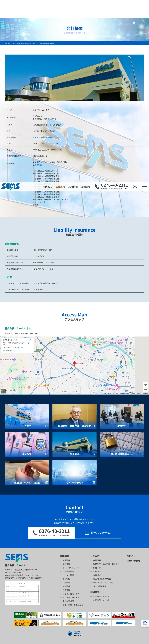Click the phone icon beside 0276-40-2211 header

(x=97, y=186)
